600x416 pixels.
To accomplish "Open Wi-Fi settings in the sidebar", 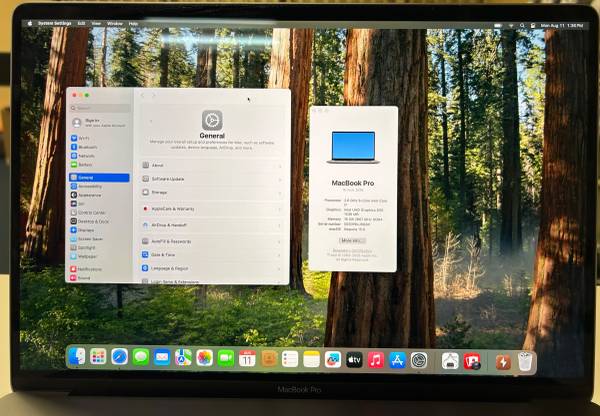I will point(85,138).
